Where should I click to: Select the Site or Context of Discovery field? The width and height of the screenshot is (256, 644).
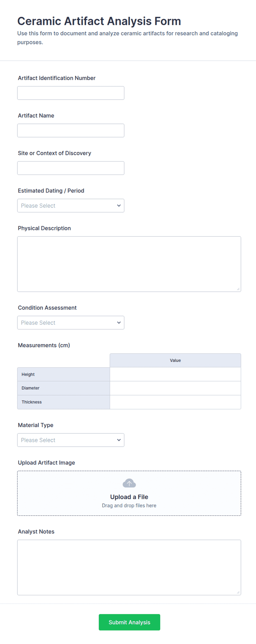click(x=71, y=168)
